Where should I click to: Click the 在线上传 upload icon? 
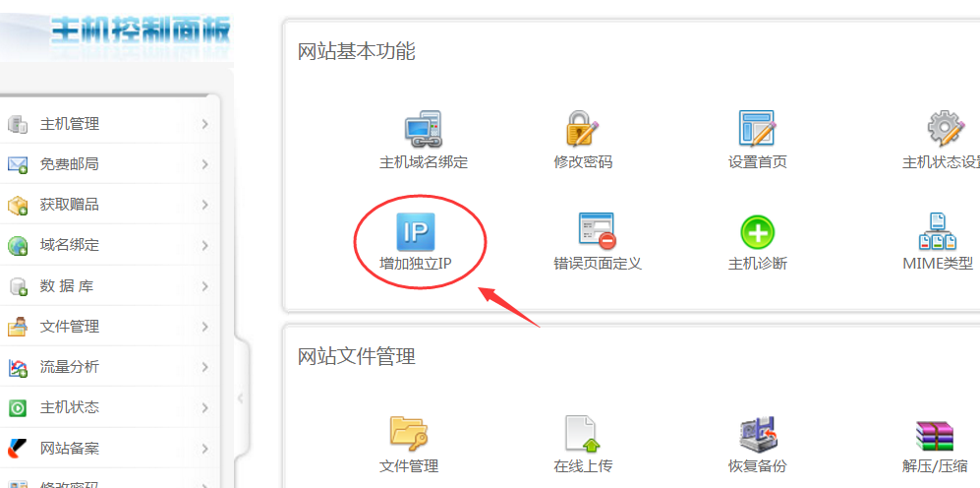point(582,434)
